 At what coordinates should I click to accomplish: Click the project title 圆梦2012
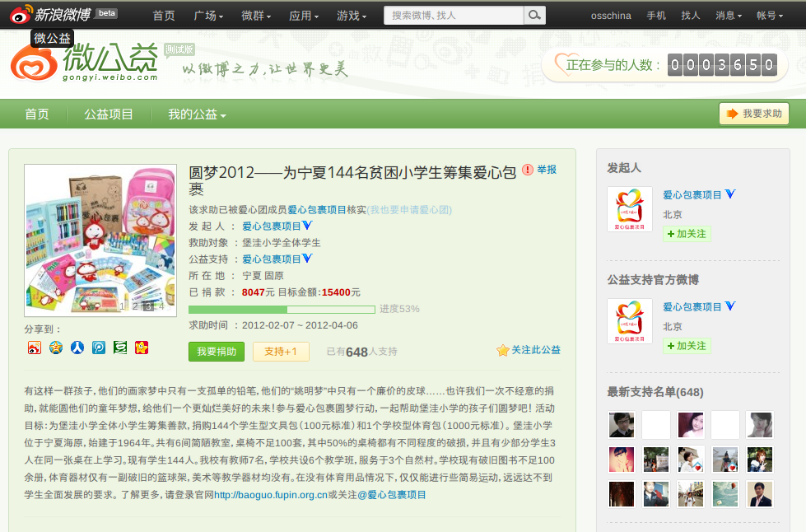(352, 180)
